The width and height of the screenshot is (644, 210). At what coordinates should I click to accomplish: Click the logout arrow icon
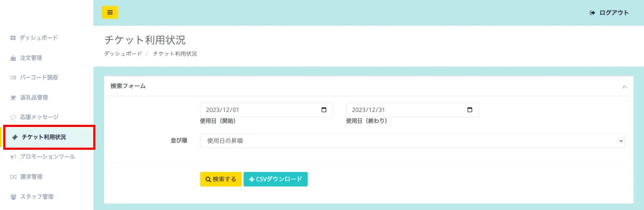[x=593, y=12]
